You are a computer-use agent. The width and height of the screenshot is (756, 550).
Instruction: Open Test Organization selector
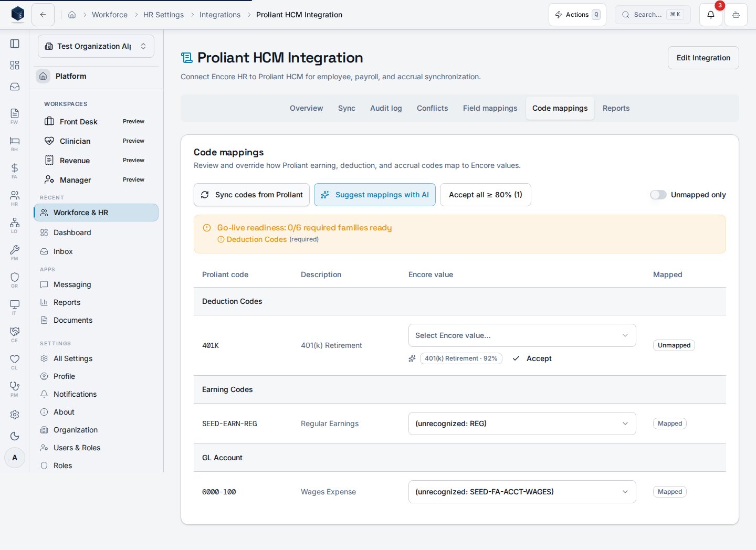[96, 46]
